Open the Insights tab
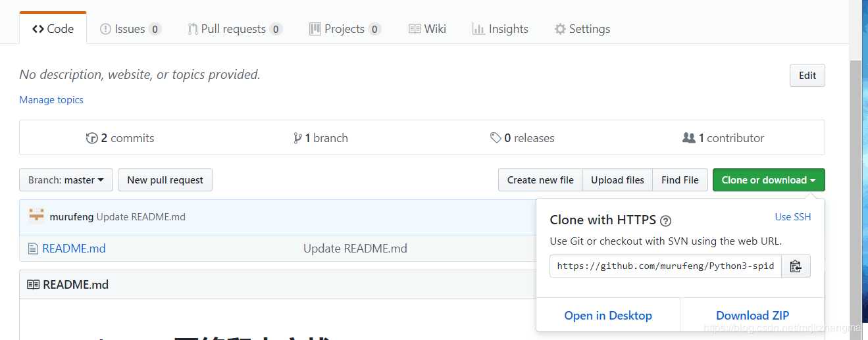Viewport: 868px width, 340px height. [500, 29]
